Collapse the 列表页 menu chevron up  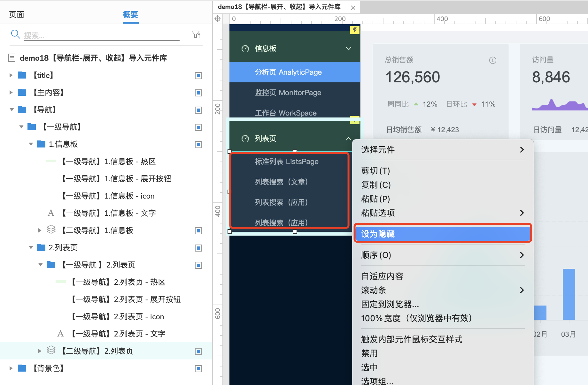[349, 139]
